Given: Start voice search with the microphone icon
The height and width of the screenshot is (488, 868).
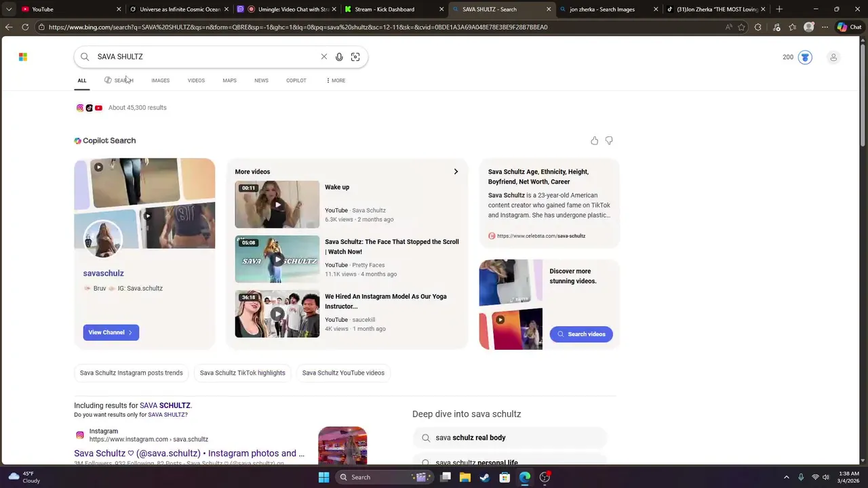Looking at the screenshot, I should click(x=339, y=57).
